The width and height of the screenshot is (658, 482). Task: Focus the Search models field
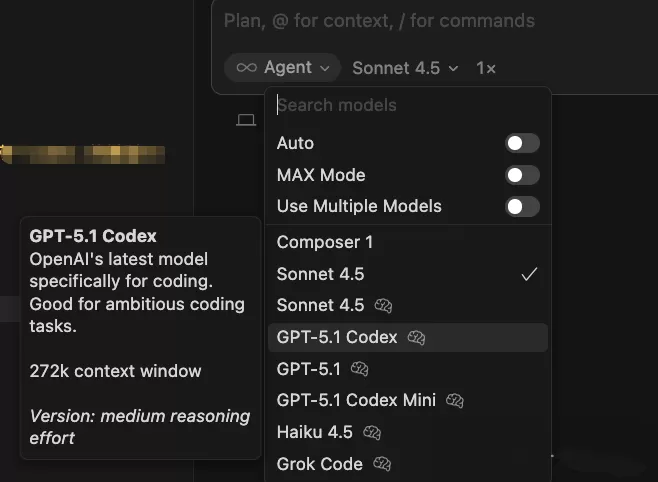[x=408, y=105]
